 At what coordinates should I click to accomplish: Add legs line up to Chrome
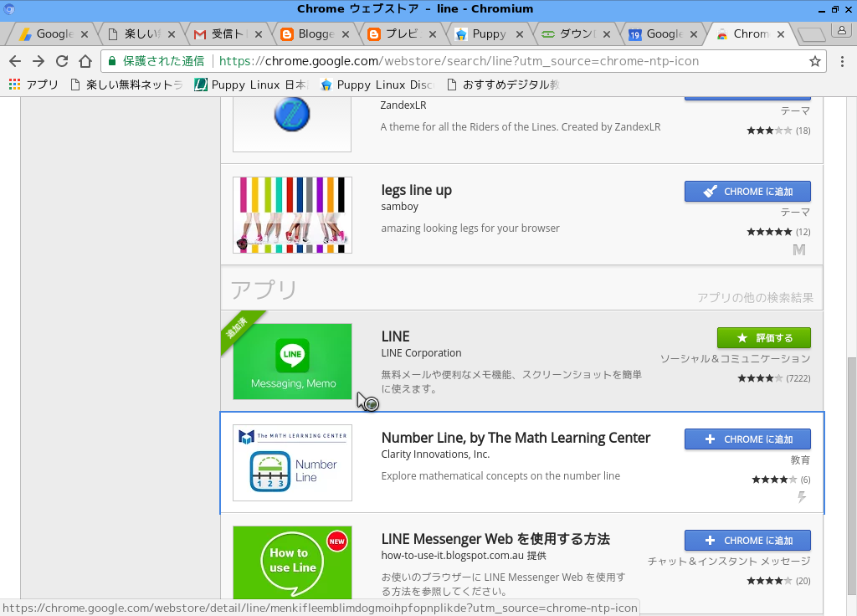(x=747, y=191)
